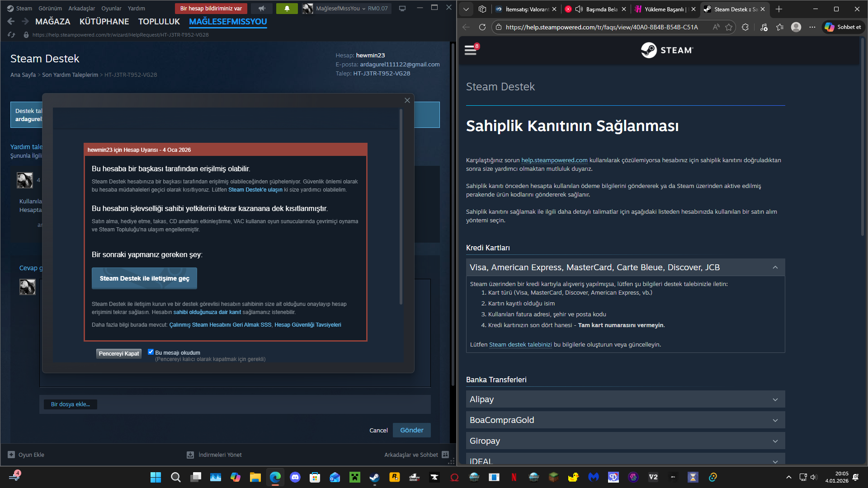
Task: Open the green Steam notification bell
Action: 287,9
